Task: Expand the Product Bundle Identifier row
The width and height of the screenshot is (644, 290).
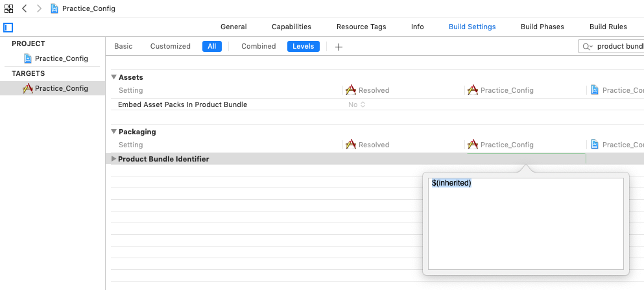Action: (113, 159)
